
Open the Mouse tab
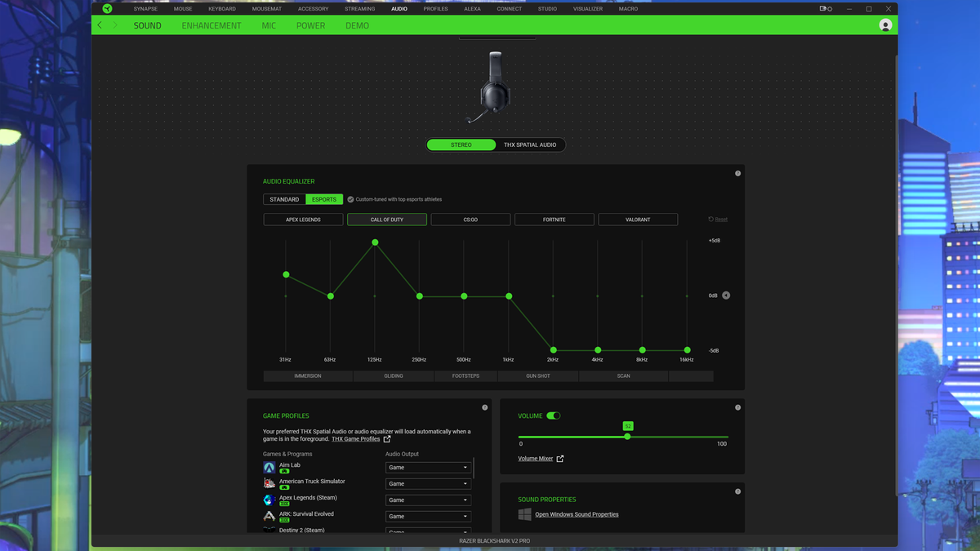pyautogui.click(x=183, y=8)
